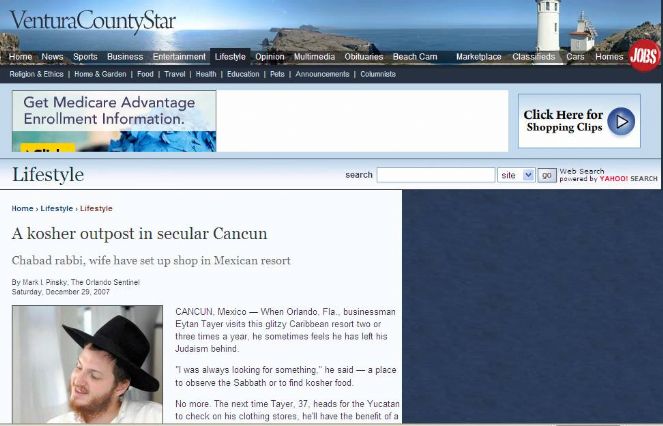Visit the Travel subsection
This screenshot has width=663, height=426.
[x=175, y=74]
